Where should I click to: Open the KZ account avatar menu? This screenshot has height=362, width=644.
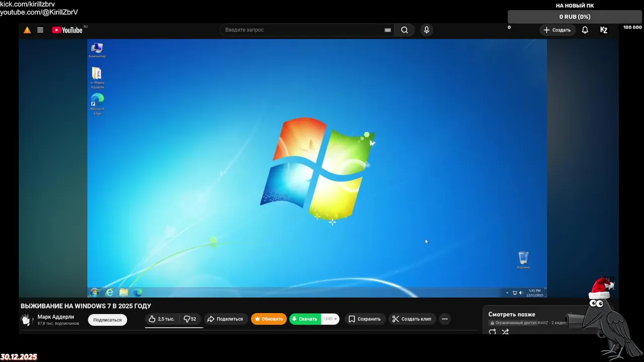[604, 30]
